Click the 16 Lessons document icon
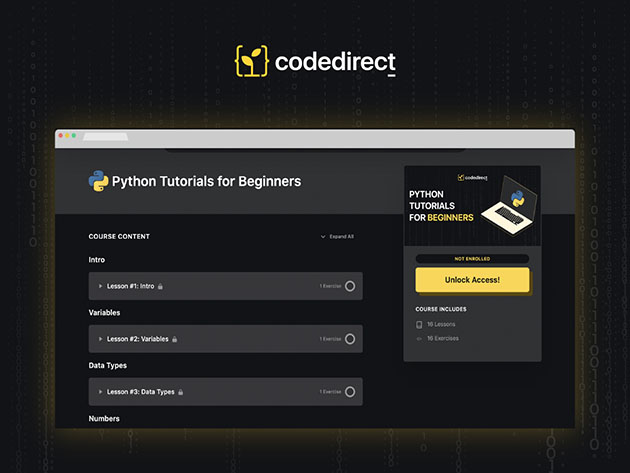630x473 pixels. pos(419,324)
